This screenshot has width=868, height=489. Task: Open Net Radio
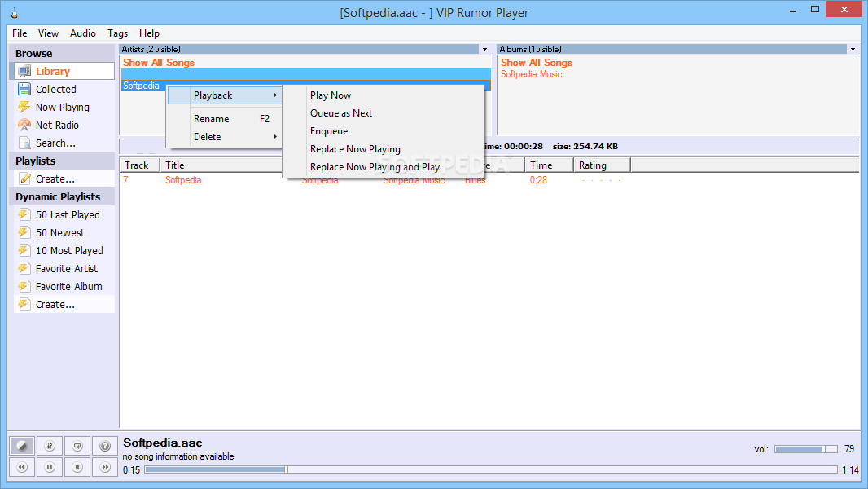[x=63, y=126]
